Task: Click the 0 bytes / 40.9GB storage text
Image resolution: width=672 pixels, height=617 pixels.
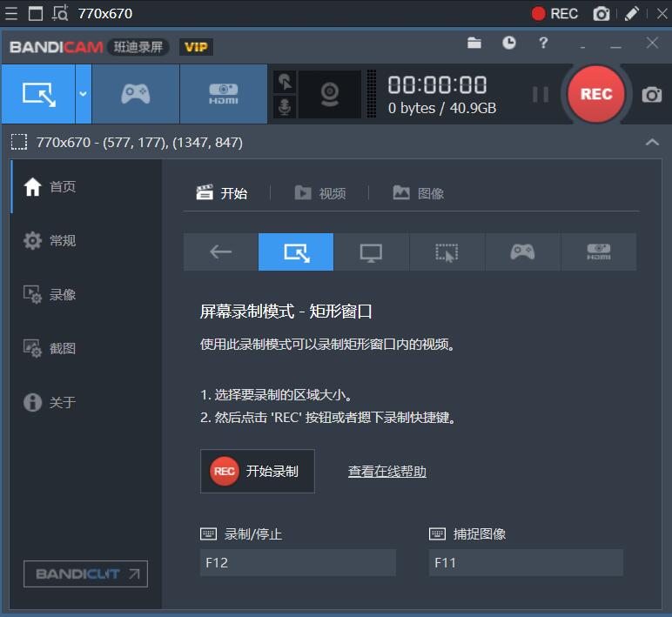Action: pyautogui.click(x=442, y=108)
